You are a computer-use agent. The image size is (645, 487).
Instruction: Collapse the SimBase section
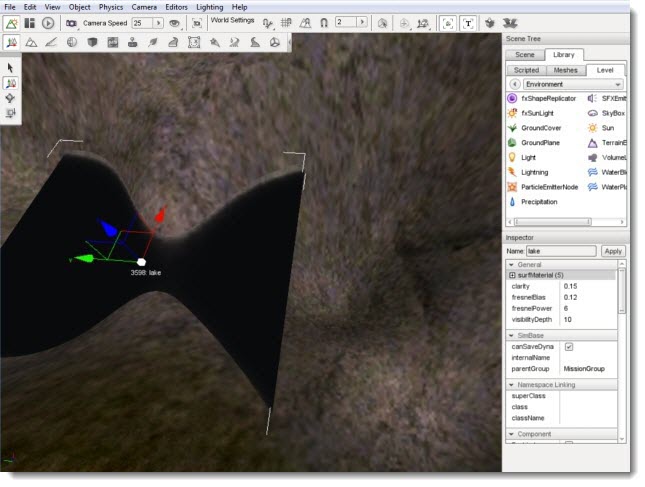pyautogui.click(x=511, y=336)
